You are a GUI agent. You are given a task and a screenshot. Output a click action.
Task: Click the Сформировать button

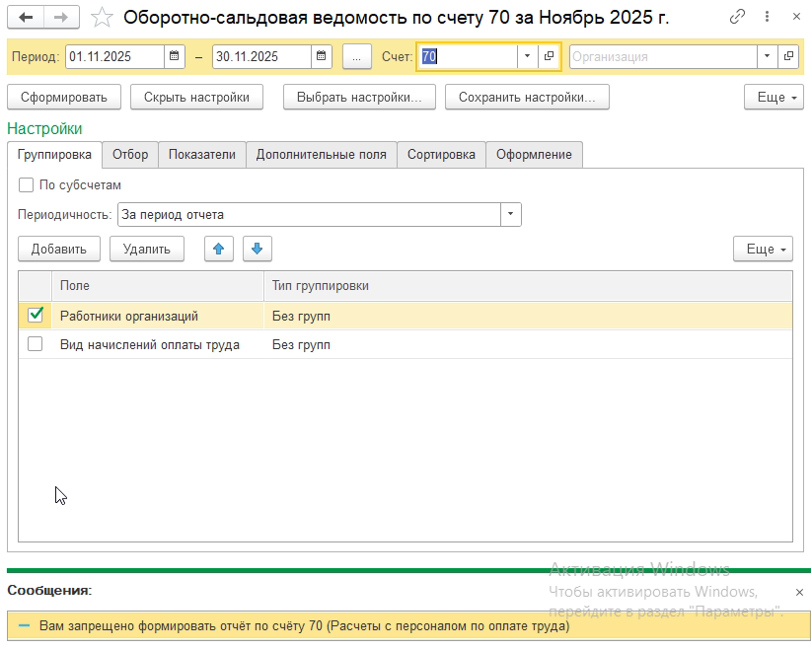pos(64,98)
